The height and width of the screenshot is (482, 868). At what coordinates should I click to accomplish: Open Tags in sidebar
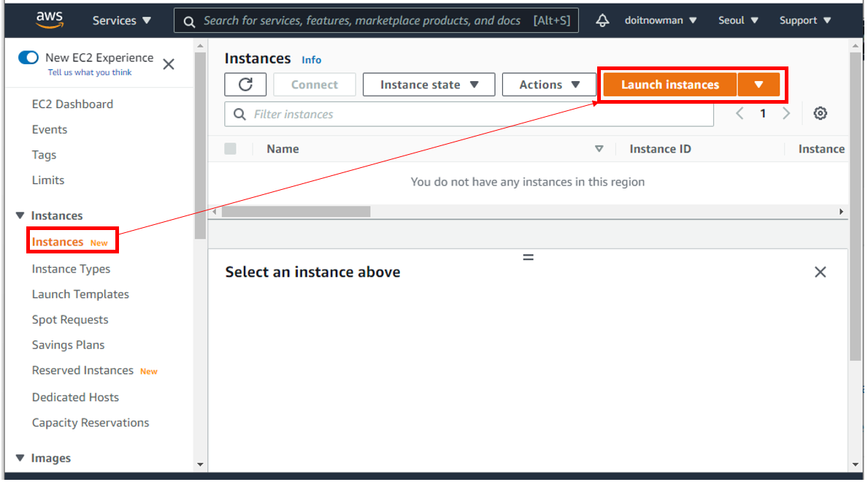(44, 155)
